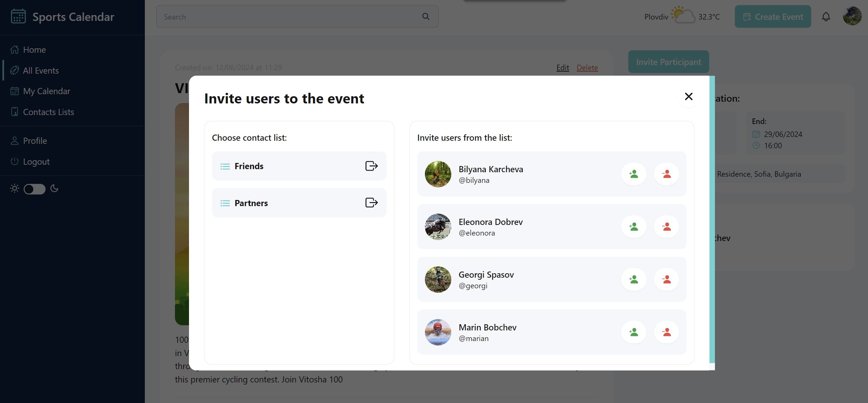The width and height of the screenshot is (868, 403).
Task: Toggle the dark mode switch
Action: pyautogui.click(x=34, y=189)
